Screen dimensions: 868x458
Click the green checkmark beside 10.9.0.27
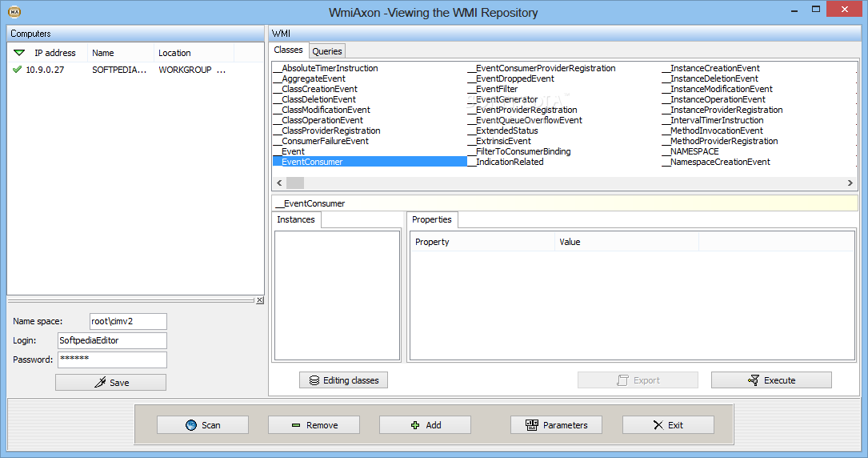click(x=17, y=69)
